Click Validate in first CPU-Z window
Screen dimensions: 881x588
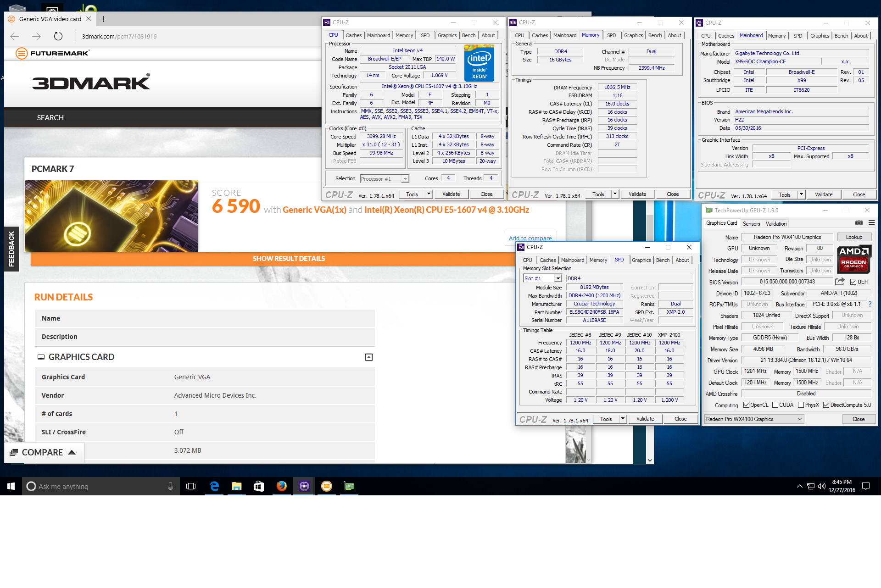(451, 194)
